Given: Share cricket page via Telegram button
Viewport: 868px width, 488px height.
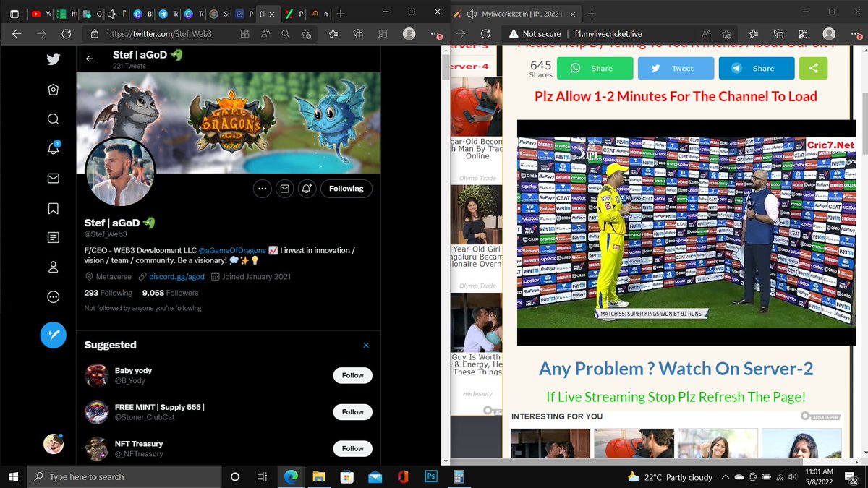Looking at the screenshot, I should (x=755, y=68).
